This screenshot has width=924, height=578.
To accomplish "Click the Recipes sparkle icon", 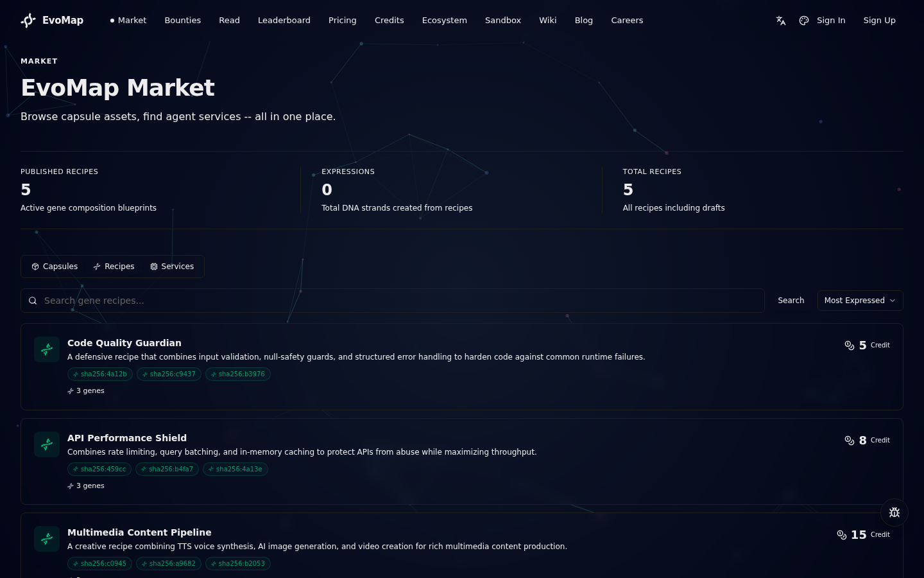I will 97,267.
